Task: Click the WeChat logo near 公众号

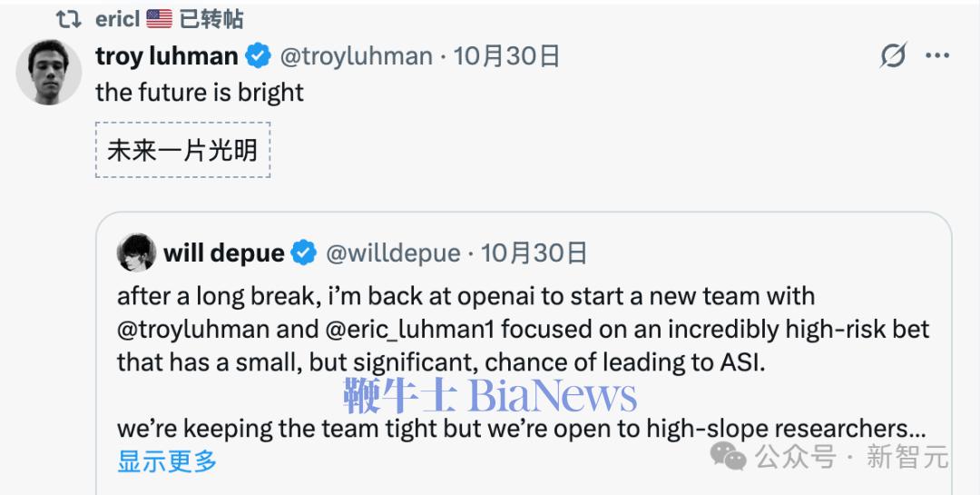Action: pyautogui.click(x=728, y=455)
